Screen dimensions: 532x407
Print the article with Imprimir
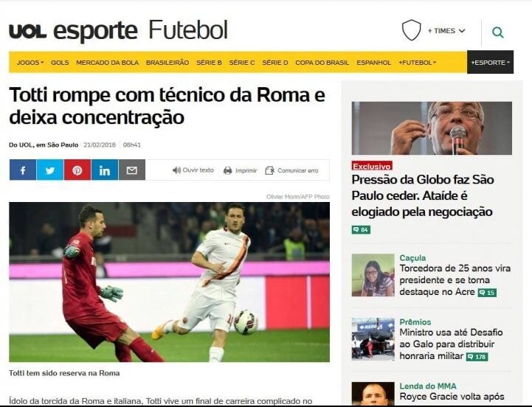click(x=241, y=170)
